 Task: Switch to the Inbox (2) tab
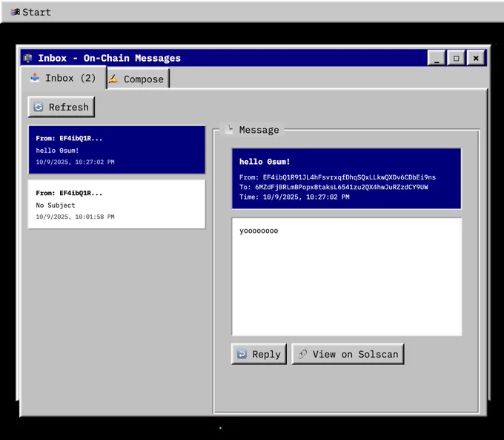click(x=63, y=78)
